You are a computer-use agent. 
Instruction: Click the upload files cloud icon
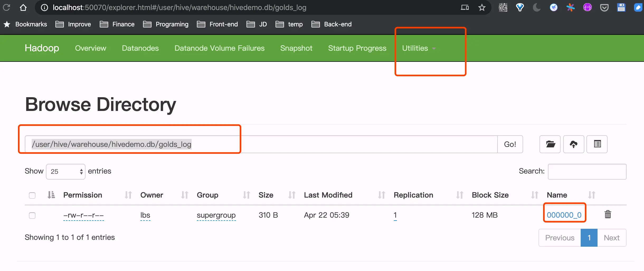coord(574,144)
